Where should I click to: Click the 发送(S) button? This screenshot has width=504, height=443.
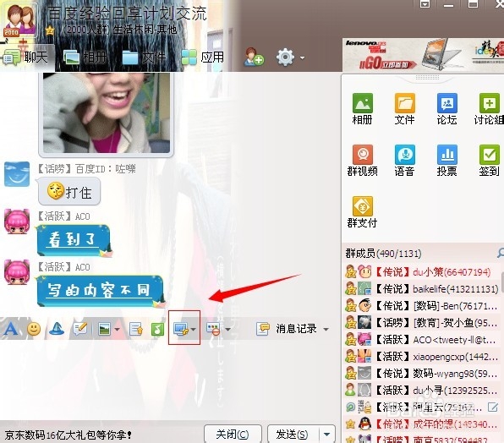[x=293, y=435]
